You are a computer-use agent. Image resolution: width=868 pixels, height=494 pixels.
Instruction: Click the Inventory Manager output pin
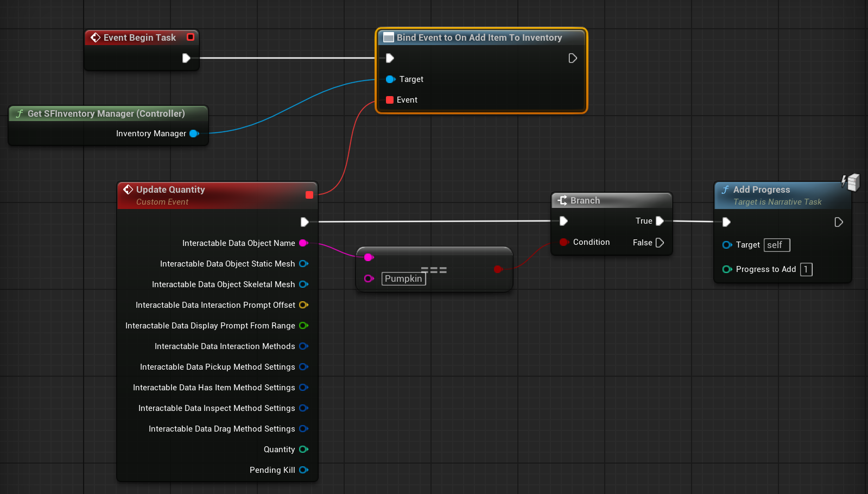coord(194,134)
